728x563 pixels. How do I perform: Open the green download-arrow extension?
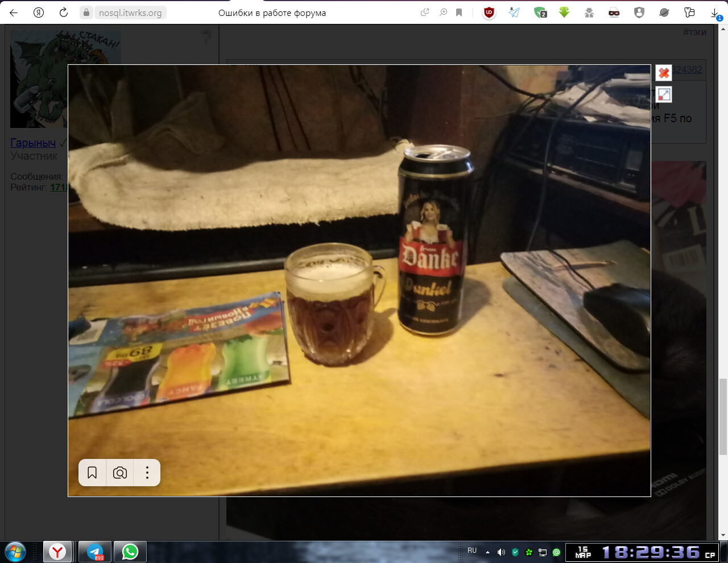[564, 13]
